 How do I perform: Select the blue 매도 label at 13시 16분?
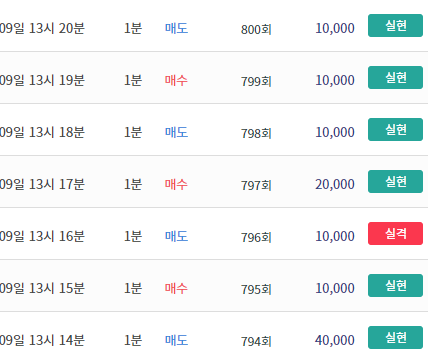176,236
